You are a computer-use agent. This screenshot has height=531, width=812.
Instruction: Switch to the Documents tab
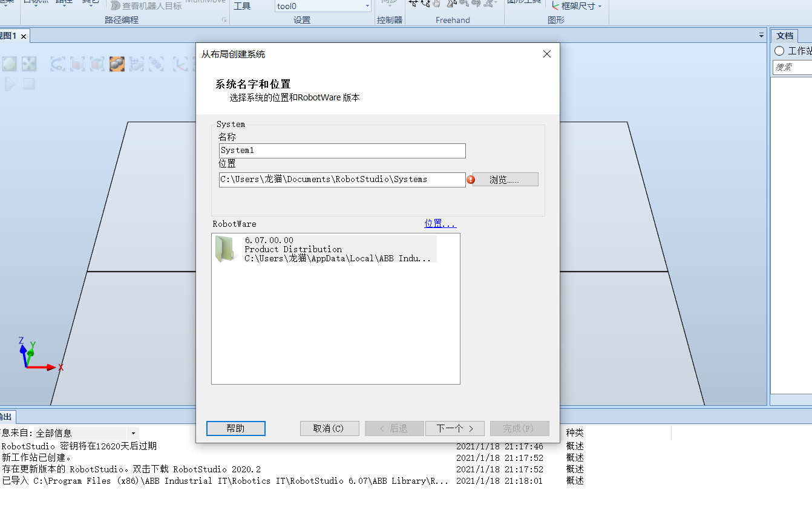(x=785, y=36)
